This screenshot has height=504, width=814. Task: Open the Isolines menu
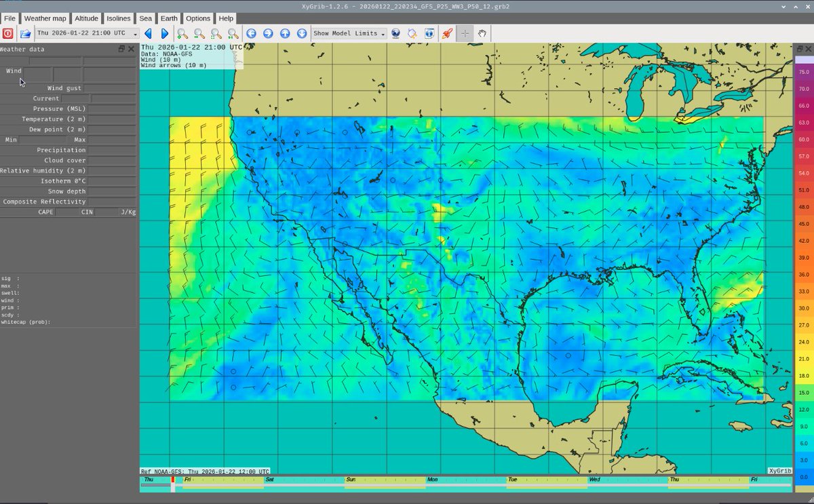click(x=118, y=18)
